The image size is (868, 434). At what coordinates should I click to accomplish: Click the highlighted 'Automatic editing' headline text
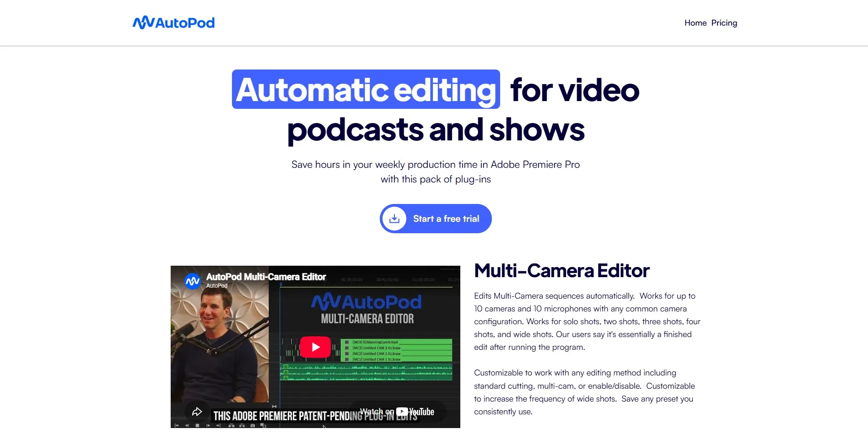click(366, 90)
